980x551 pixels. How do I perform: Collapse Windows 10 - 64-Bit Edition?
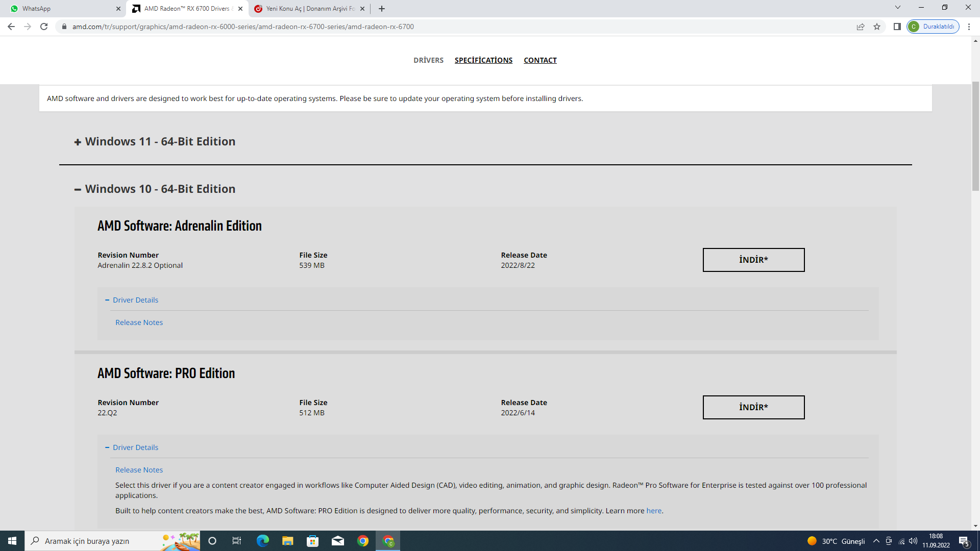(x=155, y=189)
